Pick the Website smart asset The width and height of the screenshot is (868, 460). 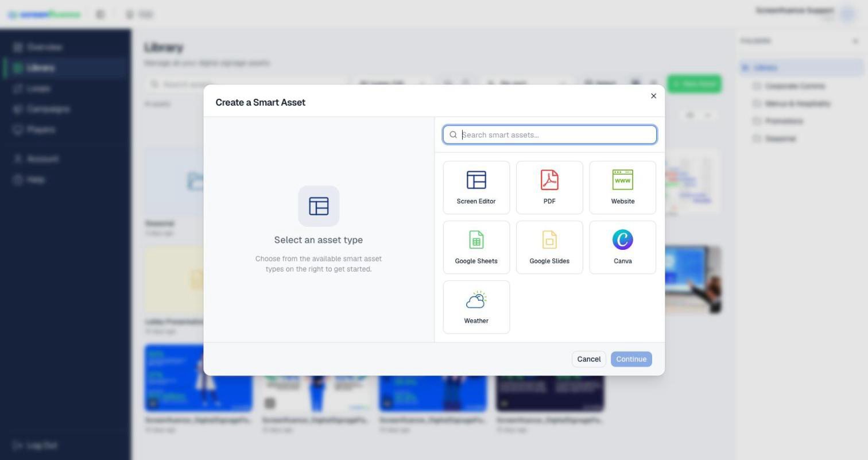click(622, 188)
